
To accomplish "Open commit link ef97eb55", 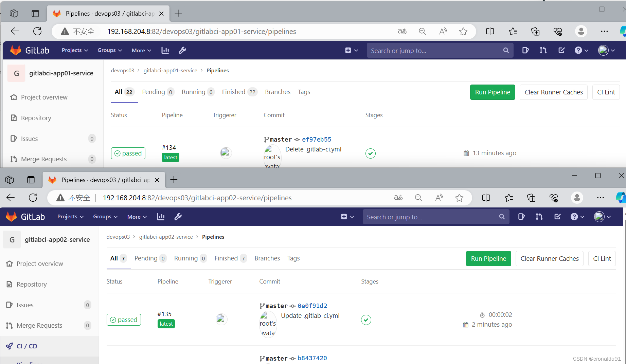I will click(317, 140).
